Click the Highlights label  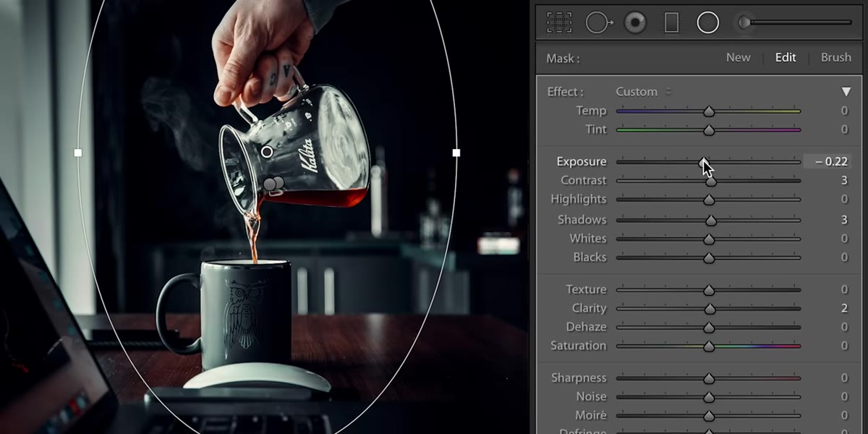579,199
